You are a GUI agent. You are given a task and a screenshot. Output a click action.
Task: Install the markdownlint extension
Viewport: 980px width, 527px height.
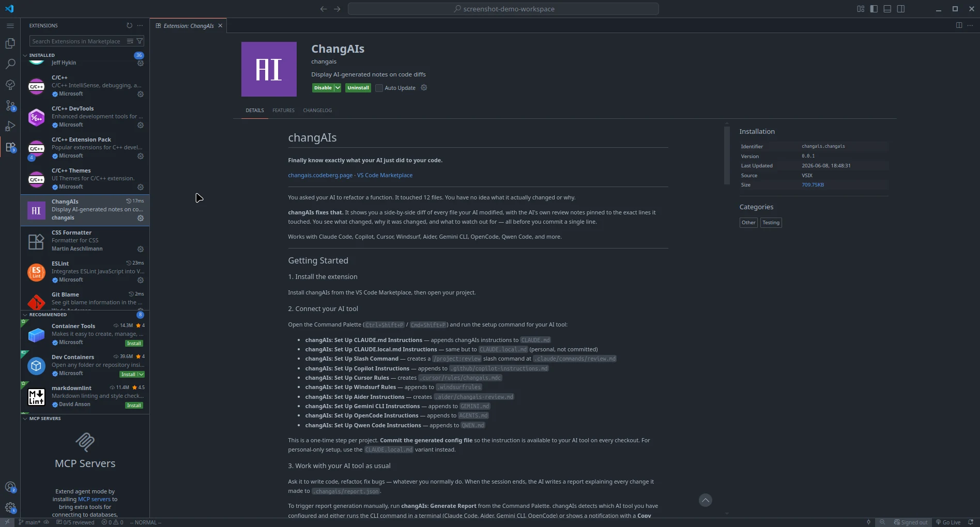click(134, 406)
